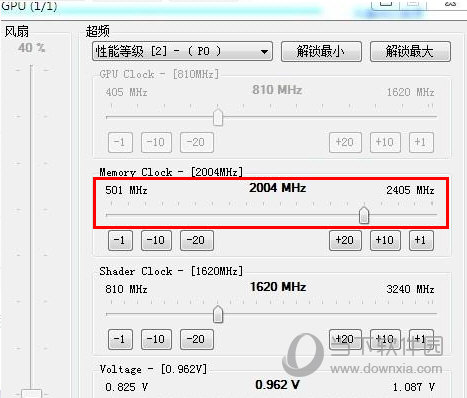Click the Voltage - [0.962V] group title
Image resolution: width=467 pixels, height=398 pixels.
[x=153, y=369]
